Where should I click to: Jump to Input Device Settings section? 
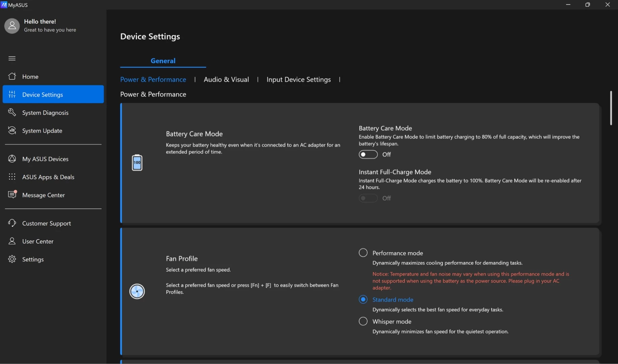coord(298,80)
